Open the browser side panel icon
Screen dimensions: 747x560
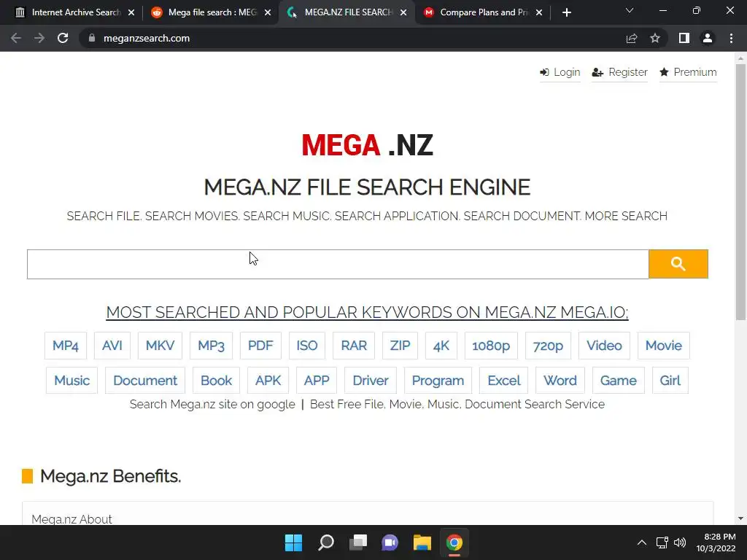pyautogui.click(x=684, y=38)
